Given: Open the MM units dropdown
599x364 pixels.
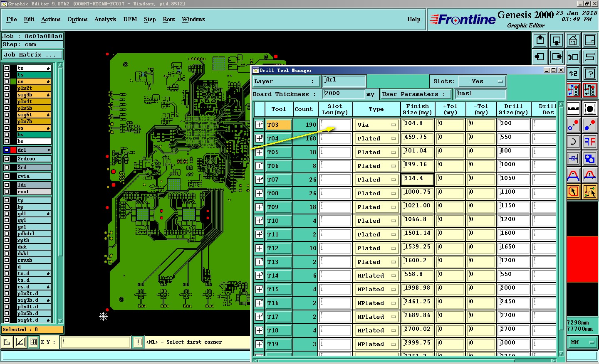Looking at the screenshot, I should (x=582, y=342).
